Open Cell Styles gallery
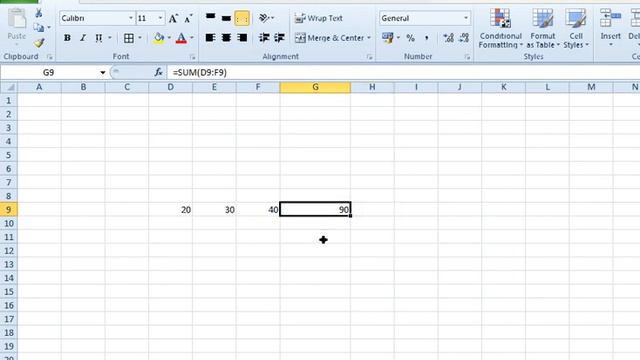Viewport: 640px width, 360px height. point(576,29)
